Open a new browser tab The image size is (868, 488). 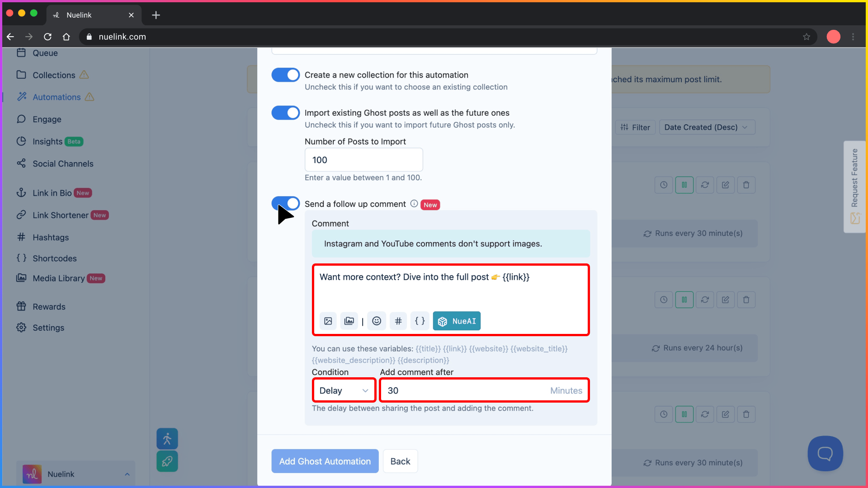point(156,15)
